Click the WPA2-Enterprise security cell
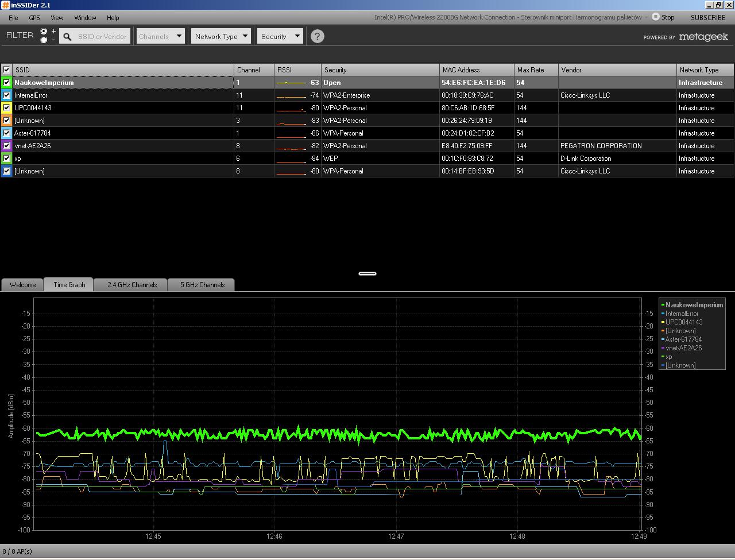Screen dimensions: 735x560 [x=346, y=95]
